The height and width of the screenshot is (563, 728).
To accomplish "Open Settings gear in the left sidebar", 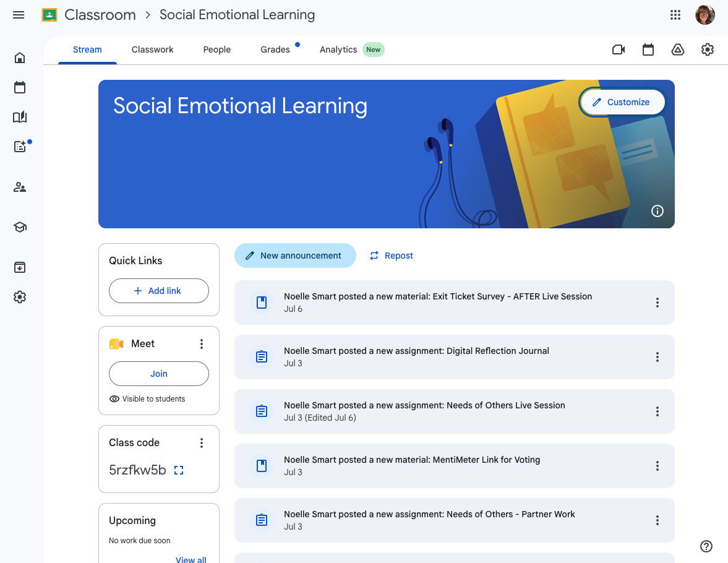I will (x=20, y=298).
